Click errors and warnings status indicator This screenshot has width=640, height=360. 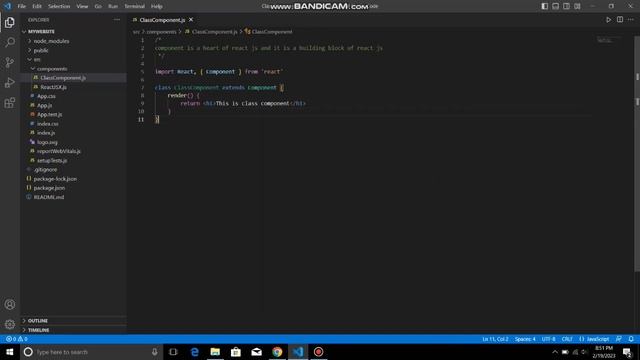17,339
